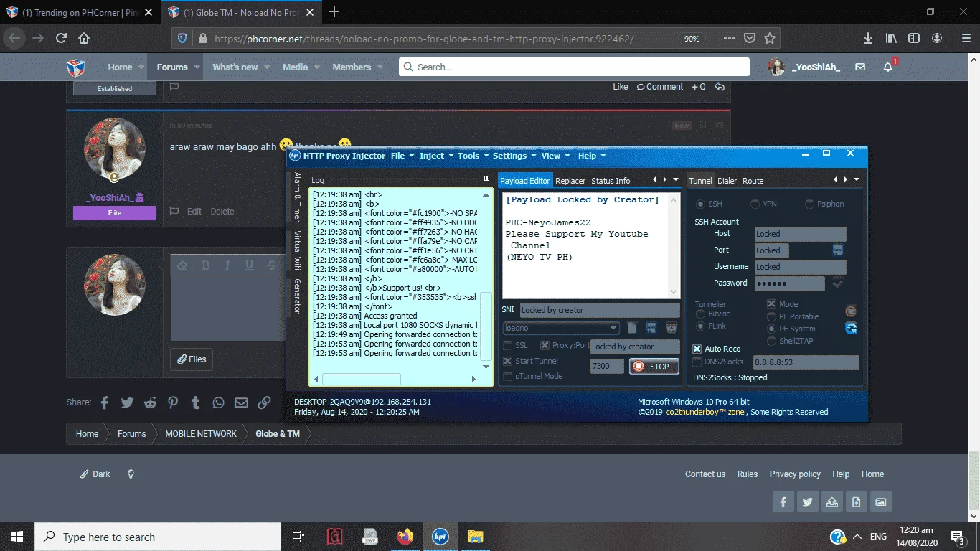Image resolution: width=980 pixels, height=551 pixels.
Task: Enable the SSL checkbox
Action: (508, 346)
